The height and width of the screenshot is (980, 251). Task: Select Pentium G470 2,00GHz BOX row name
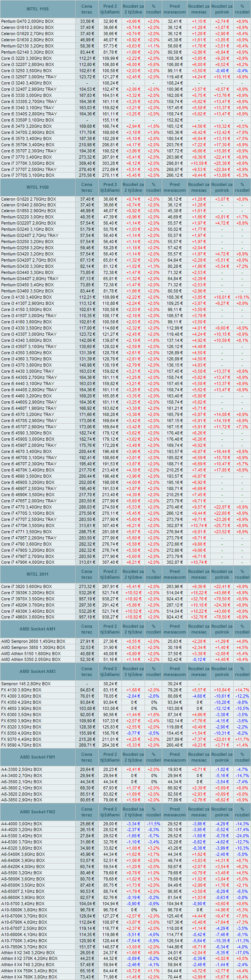tap(27, 21)
